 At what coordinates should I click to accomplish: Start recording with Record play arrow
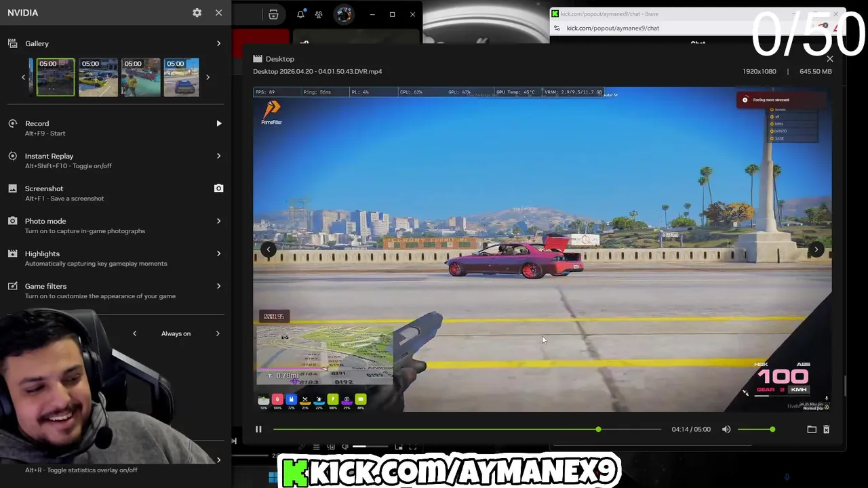click(218, 123)
